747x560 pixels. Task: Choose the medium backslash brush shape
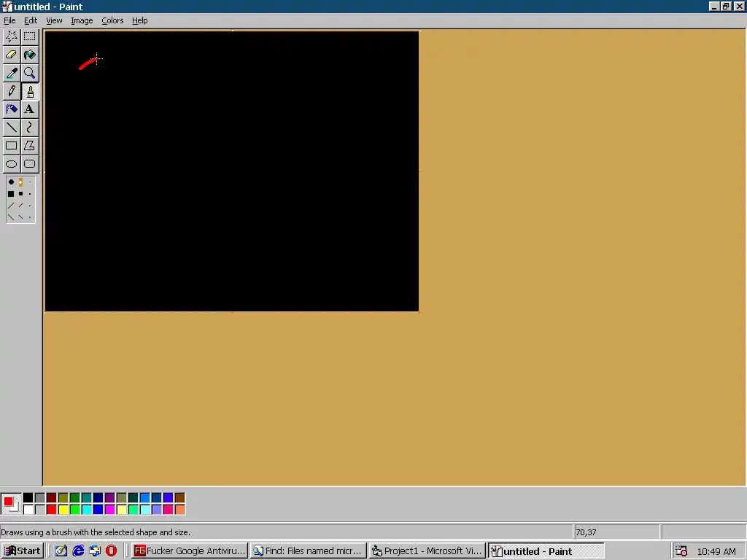[20, 217]
